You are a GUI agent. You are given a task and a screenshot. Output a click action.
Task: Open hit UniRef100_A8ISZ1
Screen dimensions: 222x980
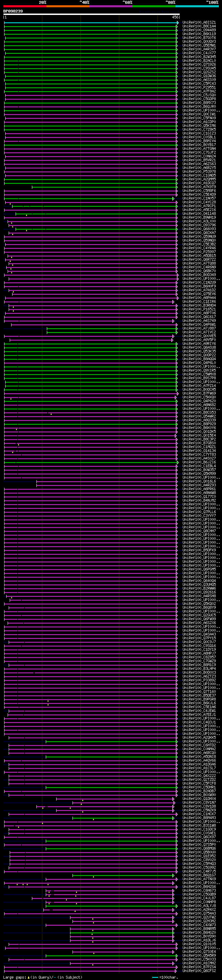pyautogui.click(x=199, y=23)
